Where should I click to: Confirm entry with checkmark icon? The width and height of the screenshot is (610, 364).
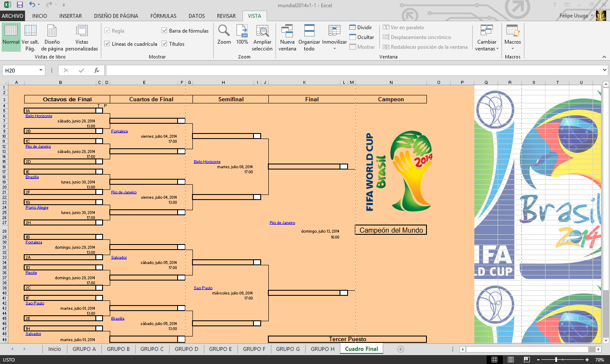click(81, 70)
